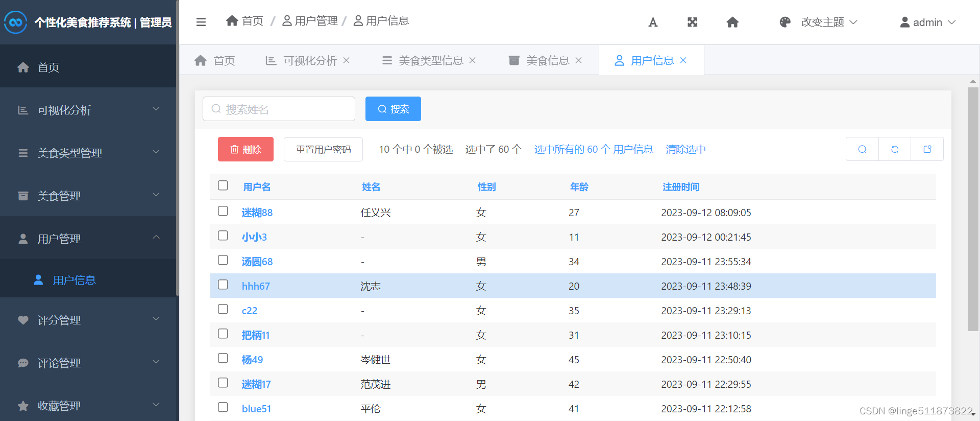The height and width of the screenshot is (421, 980).
Task: Select 首页 in breadcrumb
Action: [x=244, y=21]
